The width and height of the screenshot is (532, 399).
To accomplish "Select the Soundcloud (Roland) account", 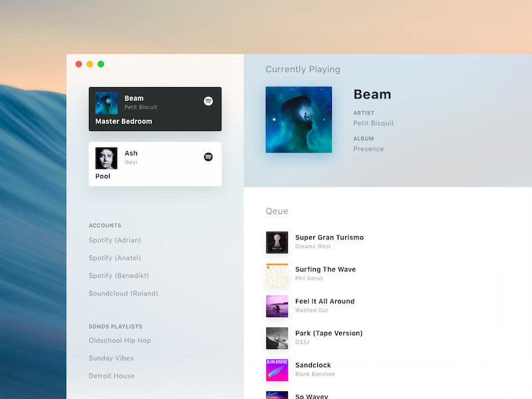I will point(123,293).
